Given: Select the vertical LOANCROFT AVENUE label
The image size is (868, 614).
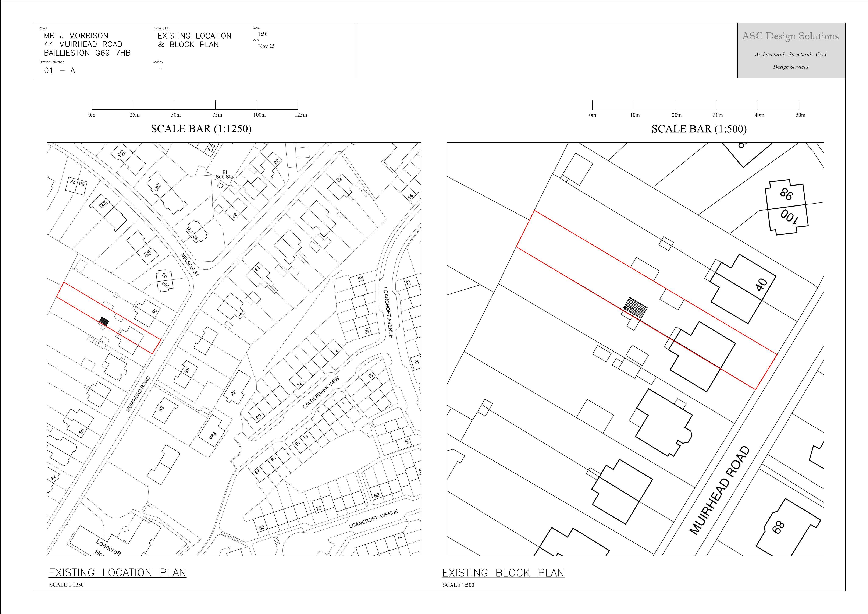Looking at the screenshot, I should [388, 313].
